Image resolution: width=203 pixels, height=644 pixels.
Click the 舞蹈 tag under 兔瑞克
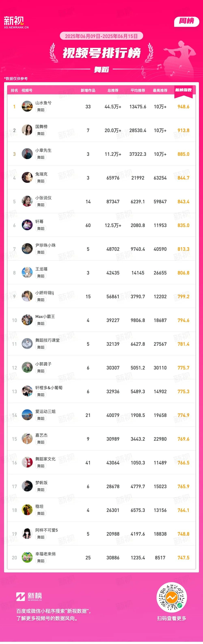(x=41, y=181)
